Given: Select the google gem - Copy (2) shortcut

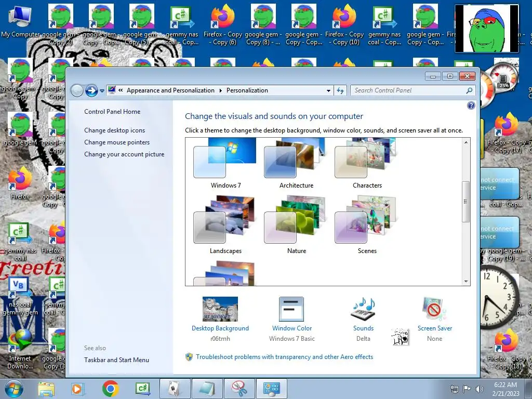Looking at the screenshot, I should pyautogui.click(x=60, y=24).
